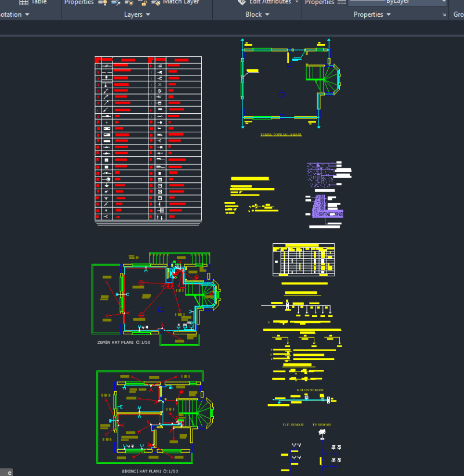
Task: Expand the Properties panel title
Action: coord(372,15)
